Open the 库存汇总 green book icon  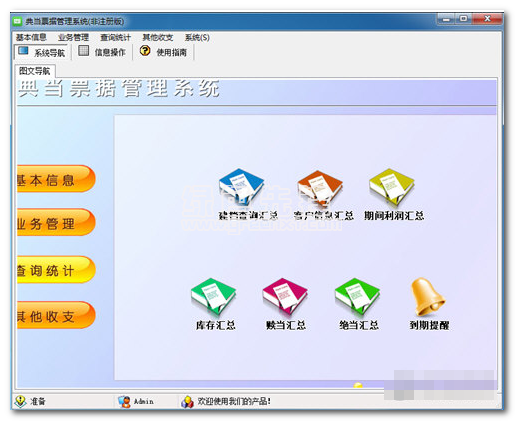[213, 297]
